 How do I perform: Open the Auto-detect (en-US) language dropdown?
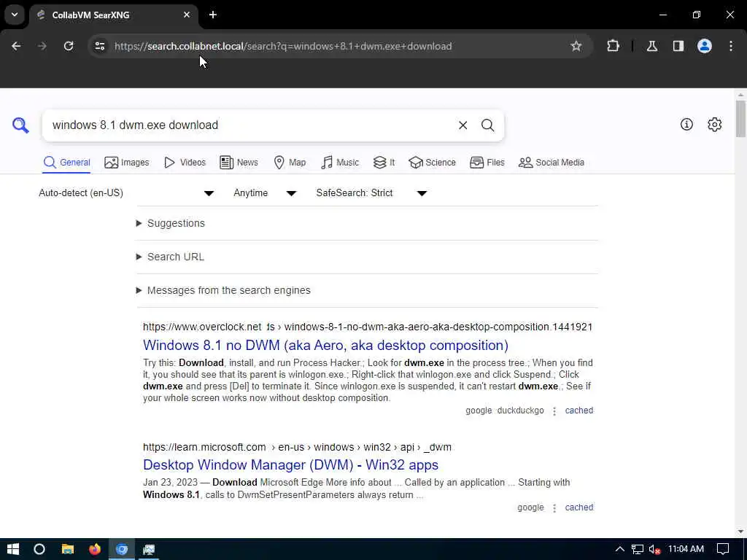126,192
